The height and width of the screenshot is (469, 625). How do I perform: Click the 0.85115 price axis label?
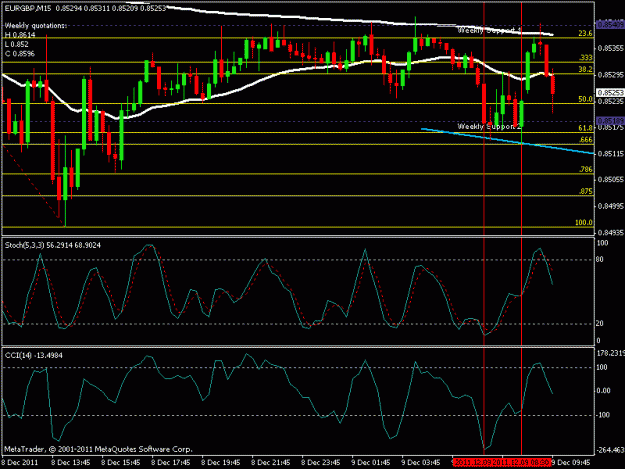click(611, 153)
